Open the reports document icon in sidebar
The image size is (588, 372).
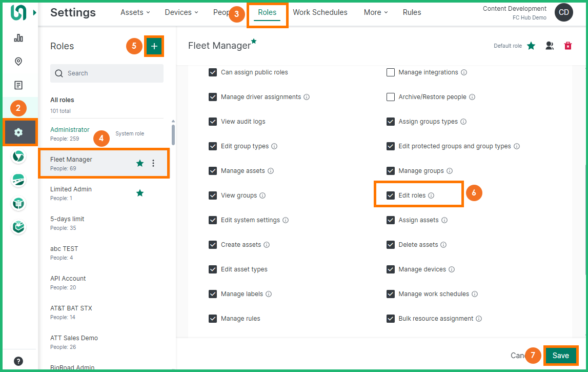pyautogui.click(x=18, y=85)
